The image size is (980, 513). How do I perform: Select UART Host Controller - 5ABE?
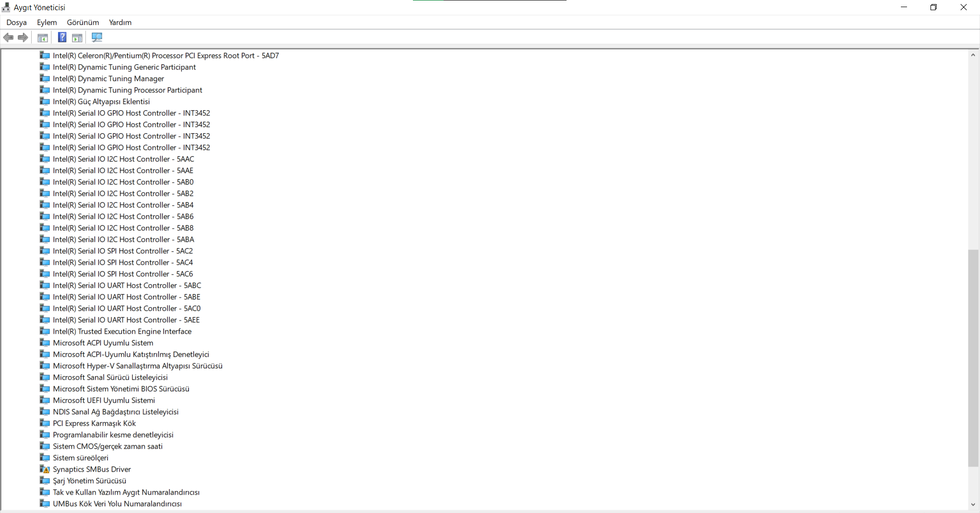pos(127,297)
